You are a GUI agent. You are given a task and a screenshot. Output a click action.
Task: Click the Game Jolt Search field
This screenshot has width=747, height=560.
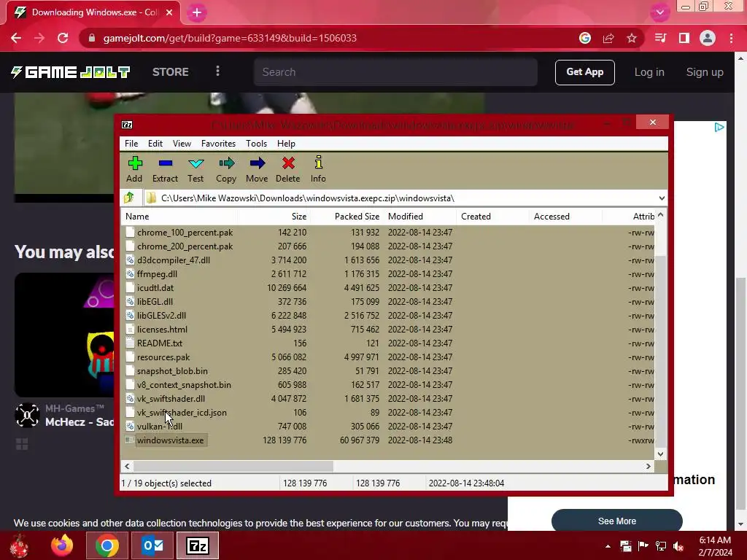coord(395,72)
